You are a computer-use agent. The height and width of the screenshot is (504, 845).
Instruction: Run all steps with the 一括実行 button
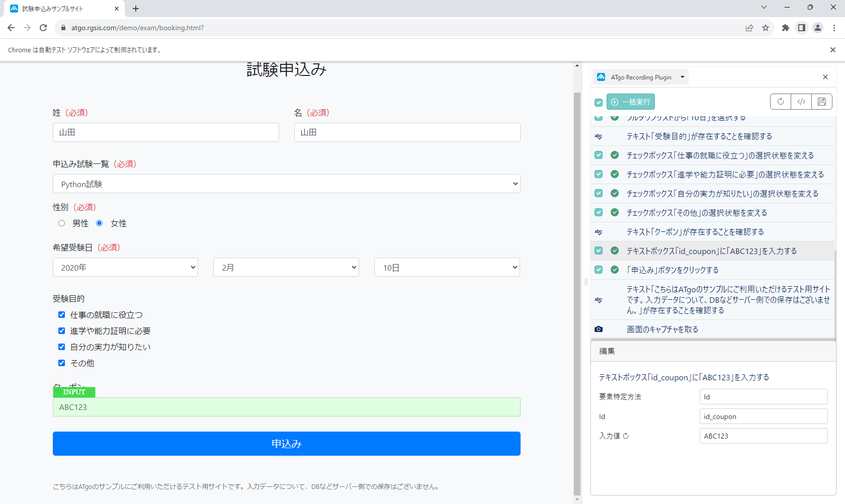tap(630, 101)
